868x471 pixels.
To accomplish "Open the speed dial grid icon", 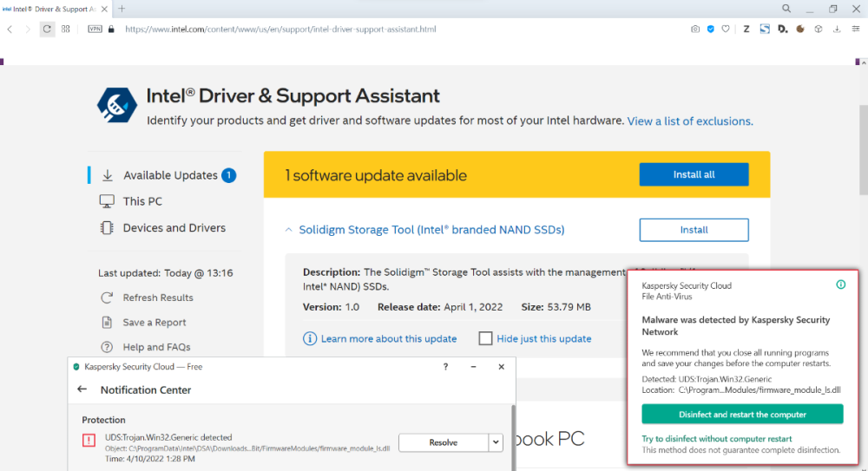I will pos(65,29).
